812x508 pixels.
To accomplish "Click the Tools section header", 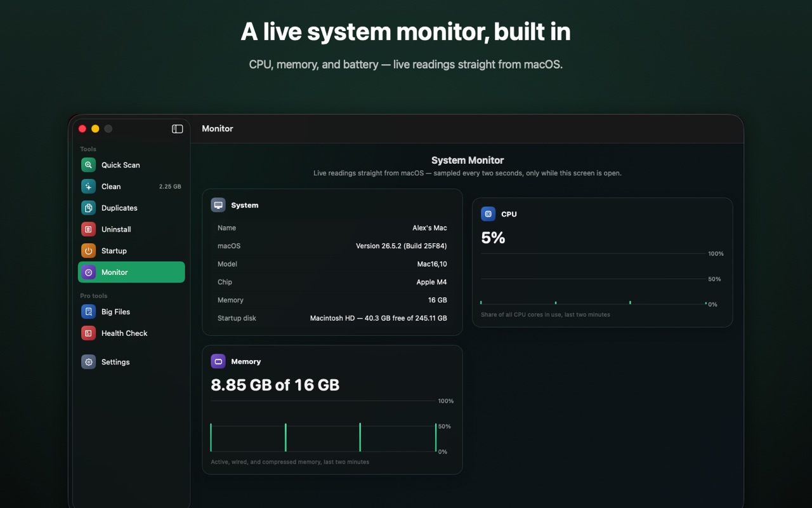I will [x=88, y=149].
